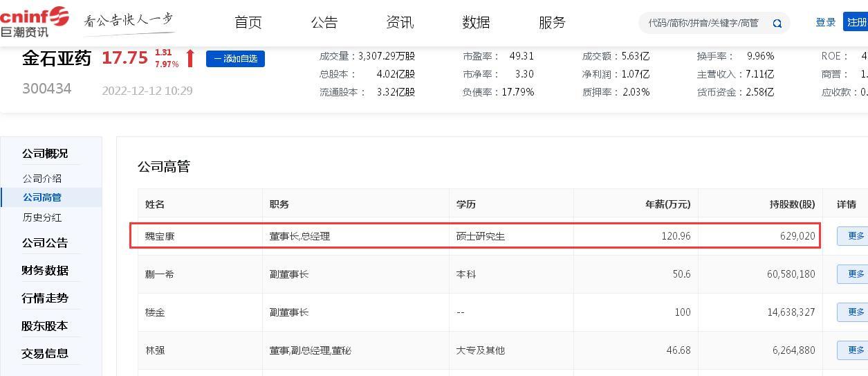
Task: Open the 财务数据 sidebar section
Action: [x=45, y=271]
